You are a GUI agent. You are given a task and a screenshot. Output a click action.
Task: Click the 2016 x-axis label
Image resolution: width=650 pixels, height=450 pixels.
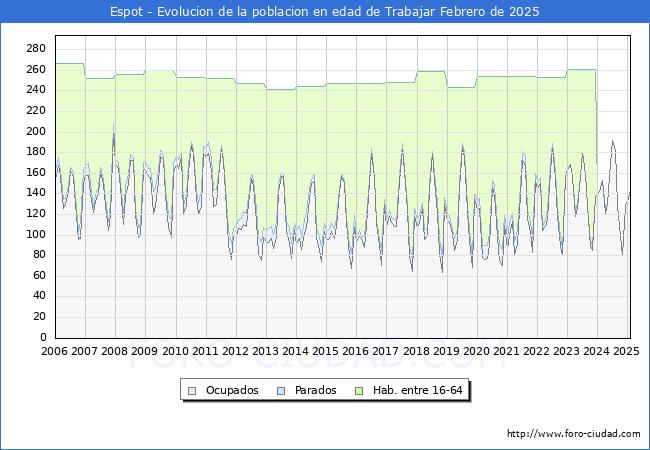pyautogui.click(x=355, y=351)
